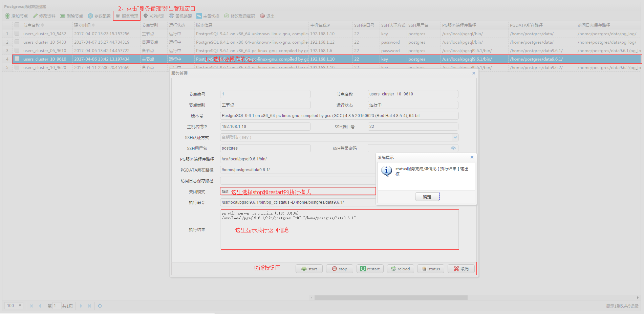Go to first page in pagination
Viewport: 644px width, 314px height.
click(31, 306)
